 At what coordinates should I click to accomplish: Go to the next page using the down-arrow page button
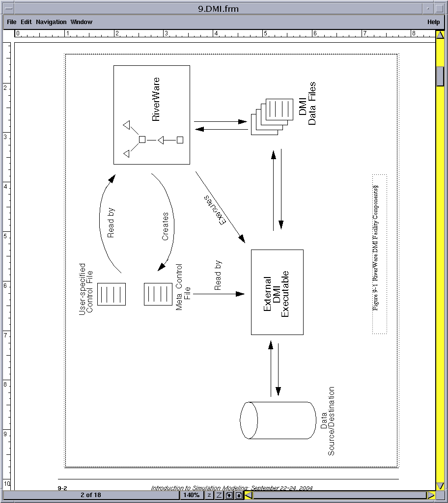point(239,495)
